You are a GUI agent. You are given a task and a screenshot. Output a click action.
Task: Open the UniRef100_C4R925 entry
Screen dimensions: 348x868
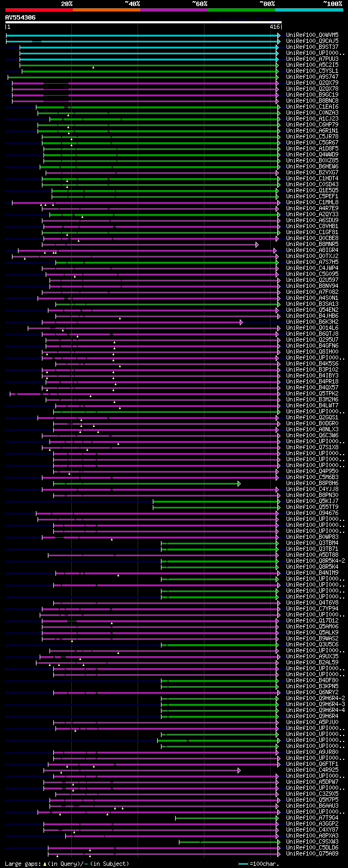tap(312, 770)
